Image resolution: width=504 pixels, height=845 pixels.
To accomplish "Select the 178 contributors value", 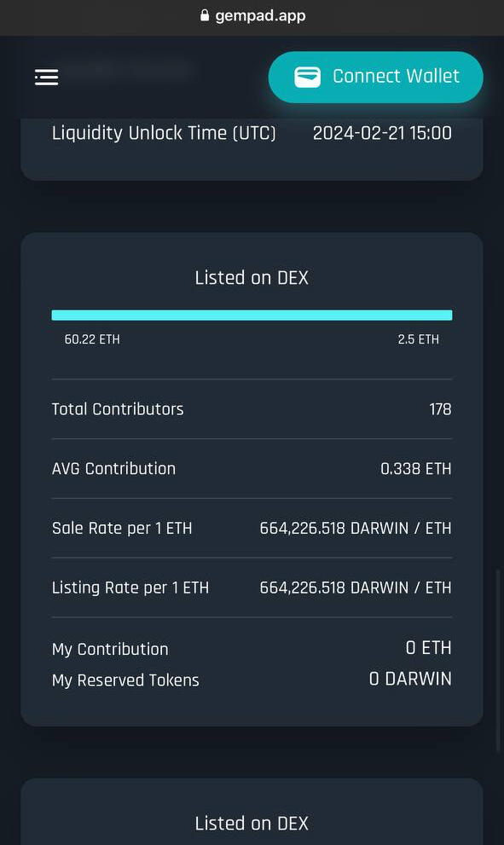I will (440, 409).
